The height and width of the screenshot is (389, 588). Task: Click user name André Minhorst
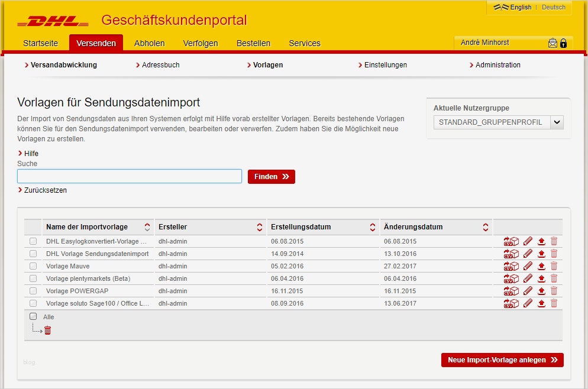click(x=485, y=43)
